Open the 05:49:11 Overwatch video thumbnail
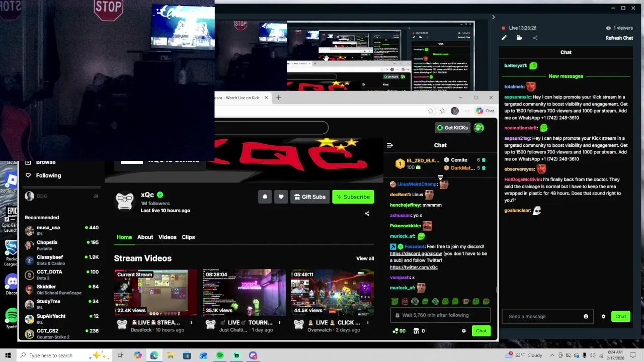 (x=332, y=293)
